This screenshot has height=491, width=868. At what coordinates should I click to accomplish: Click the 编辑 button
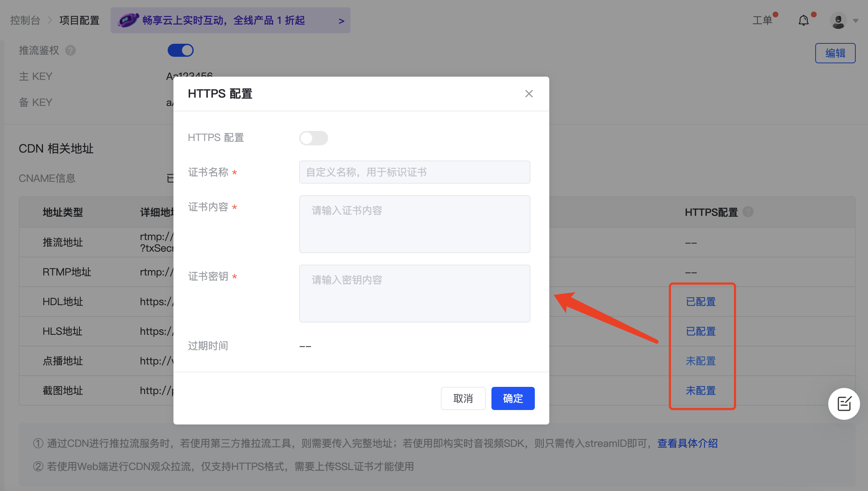click(x=835, y=53)
